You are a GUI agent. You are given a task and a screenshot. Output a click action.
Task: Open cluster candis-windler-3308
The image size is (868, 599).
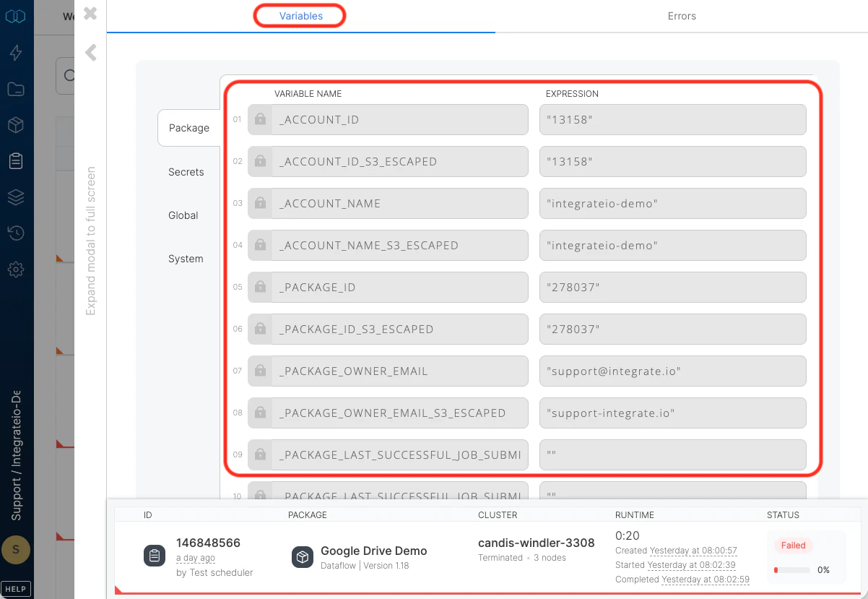(537, 543)
